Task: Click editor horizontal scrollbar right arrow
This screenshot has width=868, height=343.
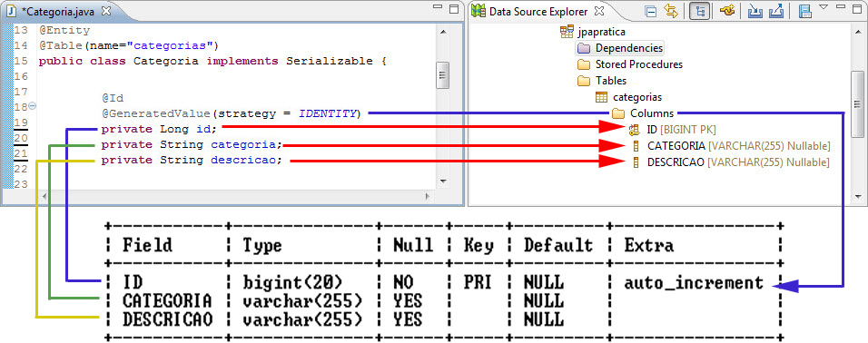Action: [x=429, y=196]
